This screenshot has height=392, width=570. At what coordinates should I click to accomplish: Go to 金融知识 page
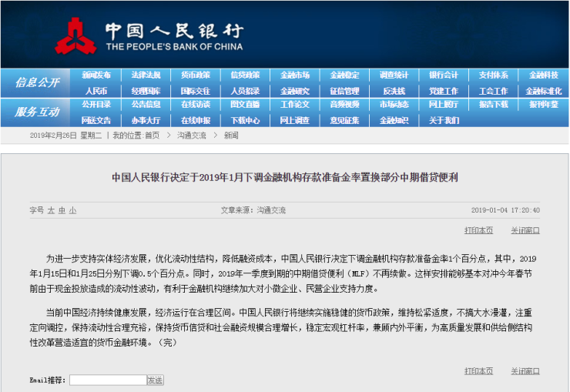point(394,121)
